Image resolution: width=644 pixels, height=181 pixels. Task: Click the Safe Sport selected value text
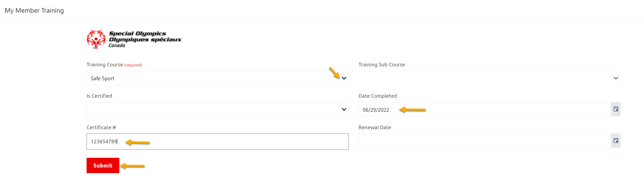coord(103,78)
